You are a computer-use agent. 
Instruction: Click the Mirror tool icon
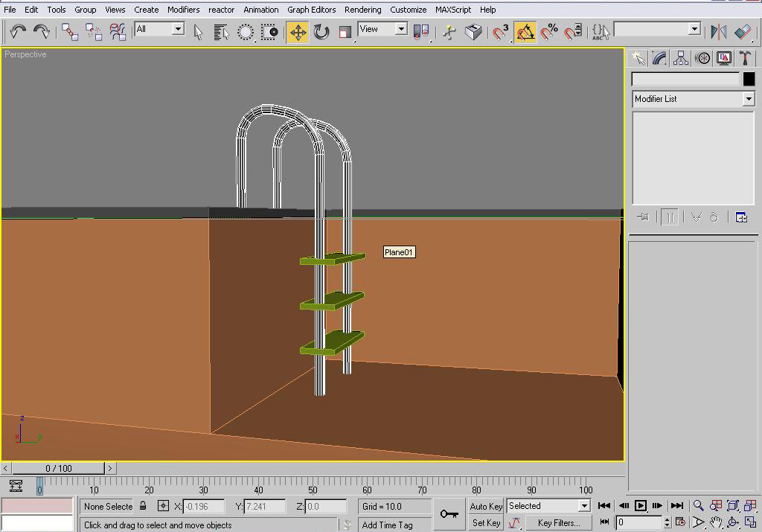[718, 32]
